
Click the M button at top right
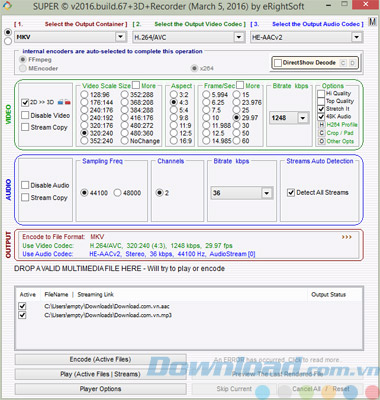(372, 22)
